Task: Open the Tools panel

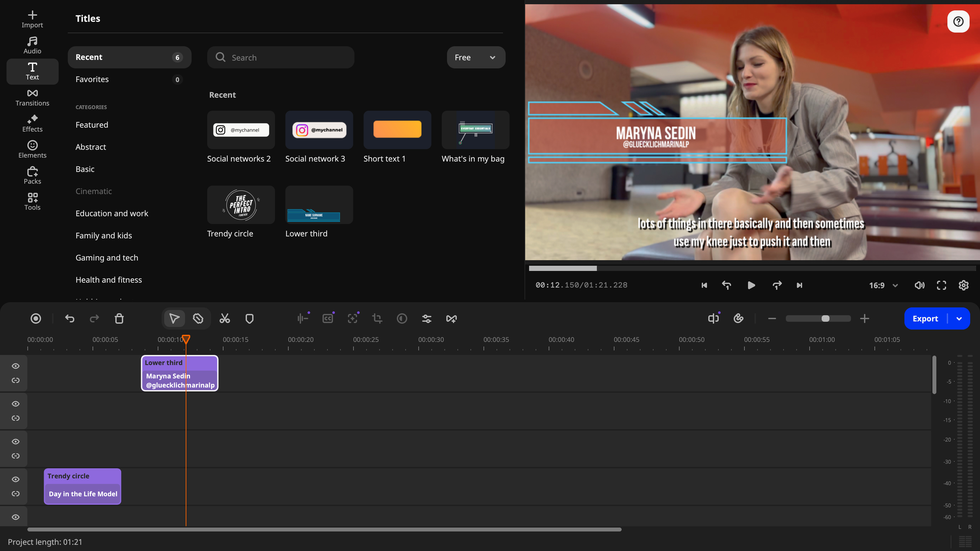Action: coord(32,202)
